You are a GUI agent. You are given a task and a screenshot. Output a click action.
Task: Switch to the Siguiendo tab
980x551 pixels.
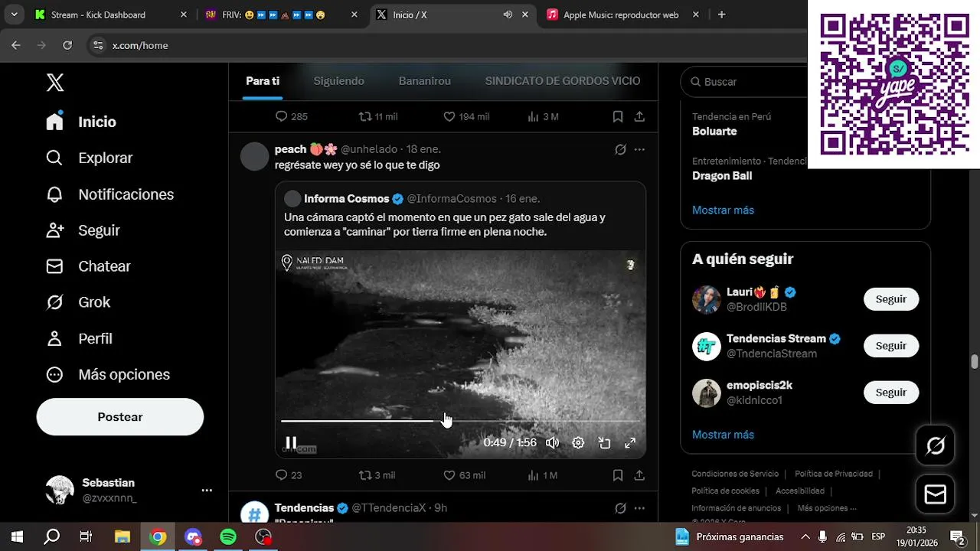pyautogui.click(x=338, y=81)
